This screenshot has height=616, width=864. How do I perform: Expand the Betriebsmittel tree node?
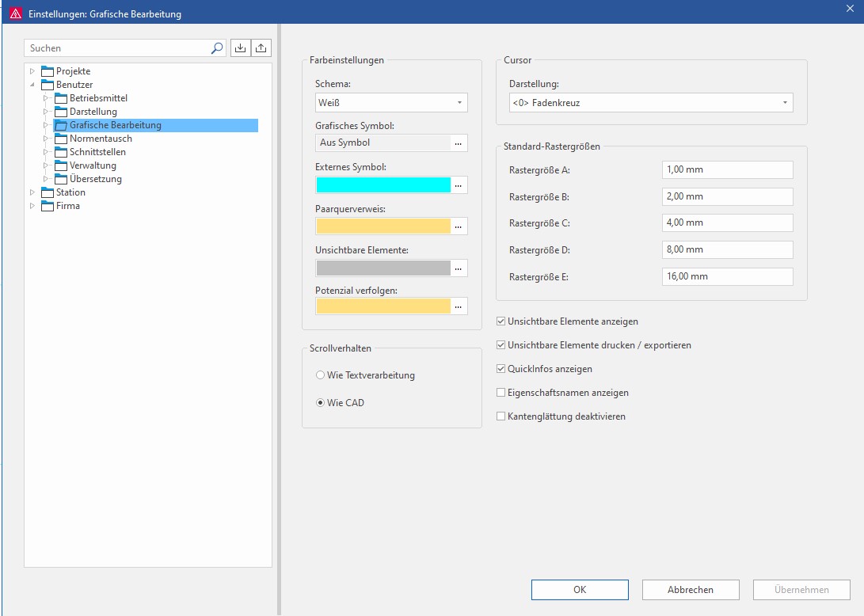(46, 98)
